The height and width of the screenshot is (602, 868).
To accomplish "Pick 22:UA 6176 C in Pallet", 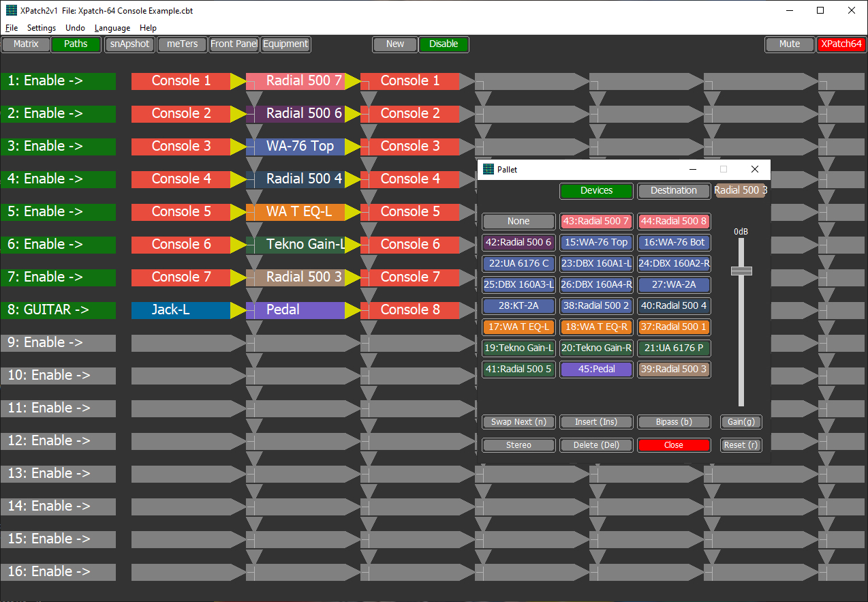I will pyautogui.click(x=518, y=264).
